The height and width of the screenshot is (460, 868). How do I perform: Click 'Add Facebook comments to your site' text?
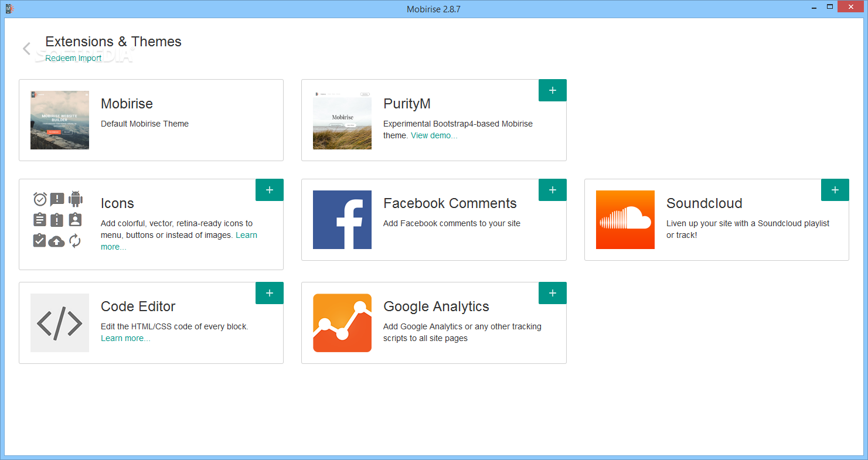452,223
